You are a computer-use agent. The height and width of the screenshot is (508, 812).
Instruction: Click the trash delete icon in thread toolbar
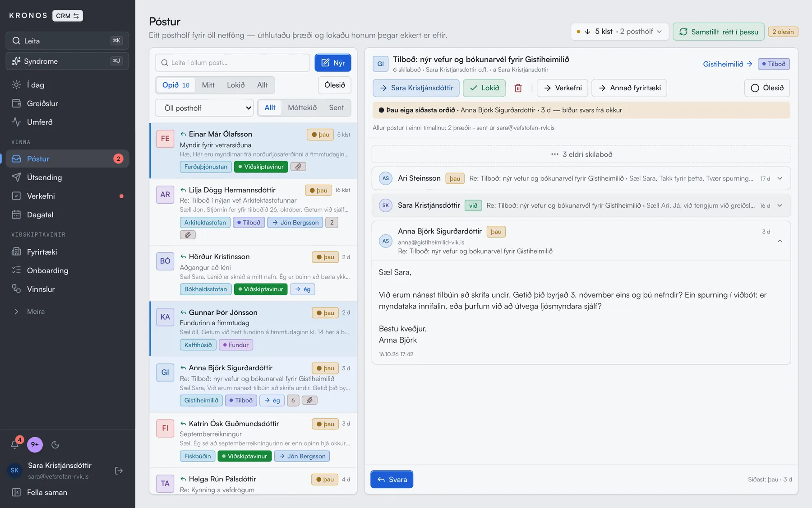(x=518, y=88)
